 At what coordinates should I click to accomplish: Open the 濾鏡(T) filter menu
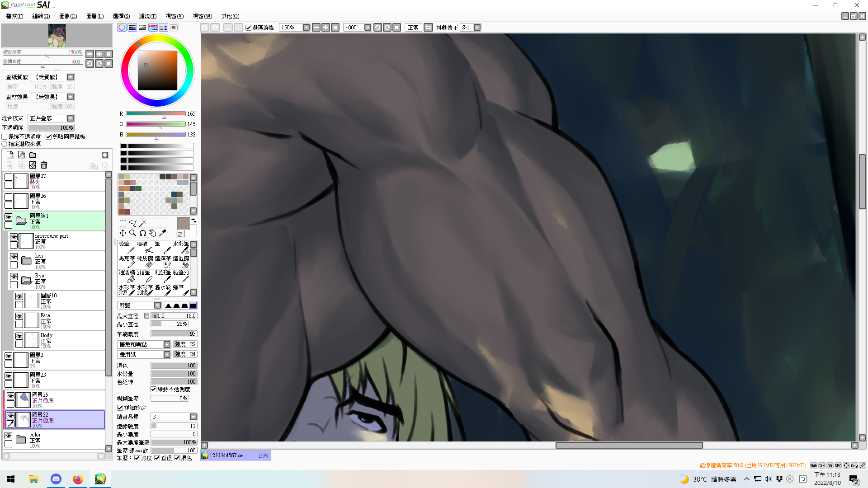point(147,16)
